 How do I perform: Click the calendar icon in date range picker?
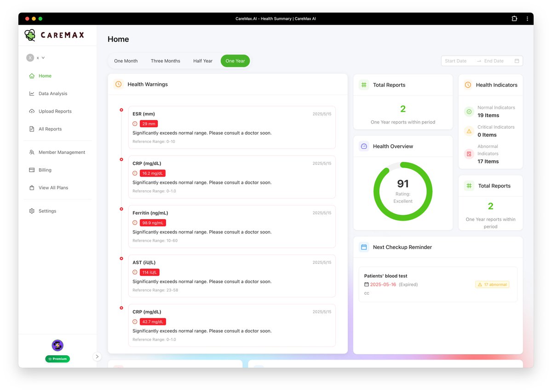click(517, 61)
